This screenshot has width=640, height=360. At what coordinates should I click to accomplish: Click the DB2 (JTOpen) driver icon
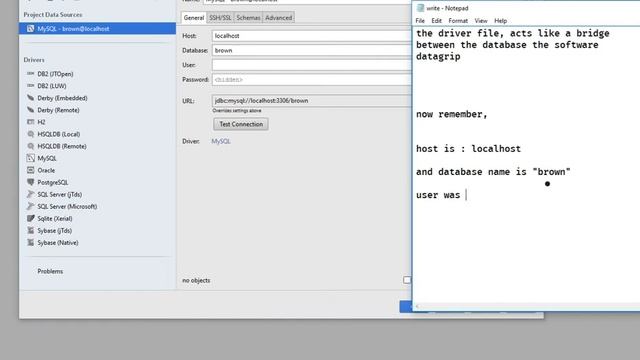[31, 74]
